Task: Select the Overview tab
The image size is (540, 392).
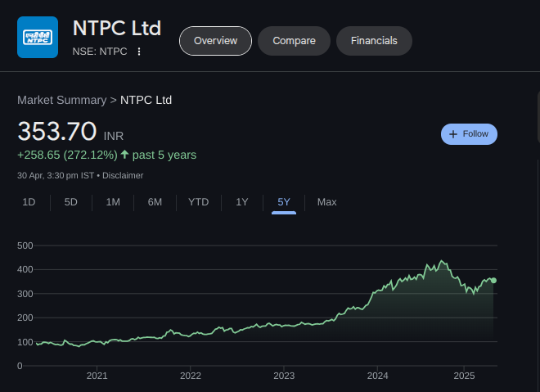Action: coord(215,41)
